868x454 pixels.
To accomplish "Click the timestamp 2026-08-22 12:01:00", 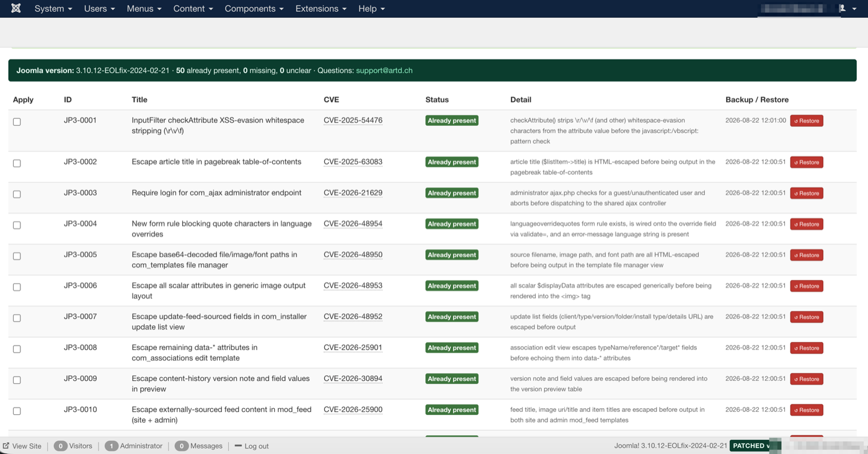I will [756, 120].
